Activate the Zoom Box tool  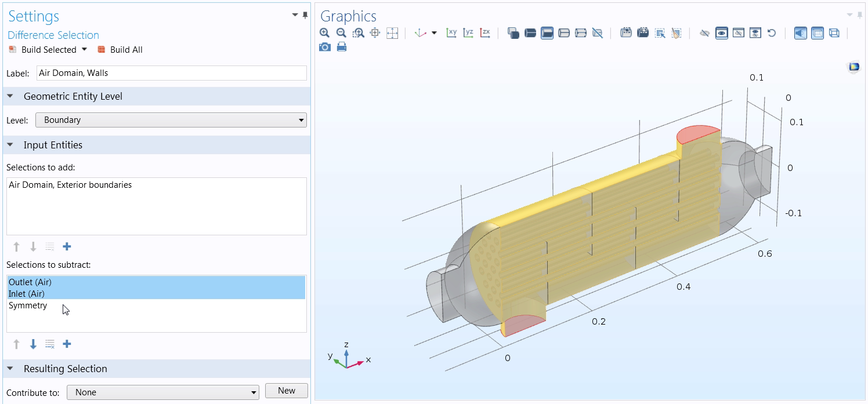[x=359, y=33]
